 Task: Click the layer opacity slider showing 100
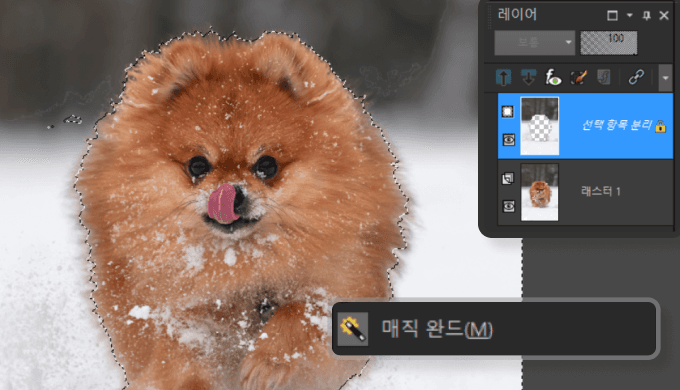609,43
